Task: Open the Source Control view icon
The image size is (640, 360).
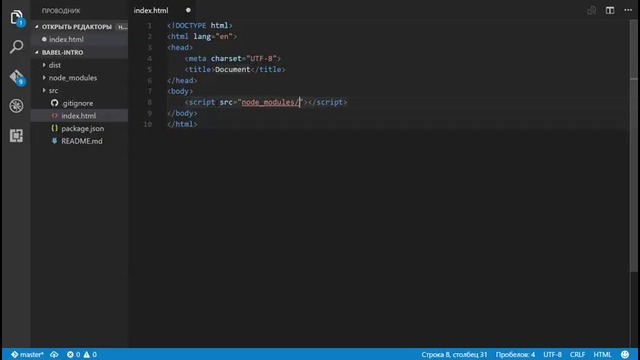Action: click(x=16, y=77)
